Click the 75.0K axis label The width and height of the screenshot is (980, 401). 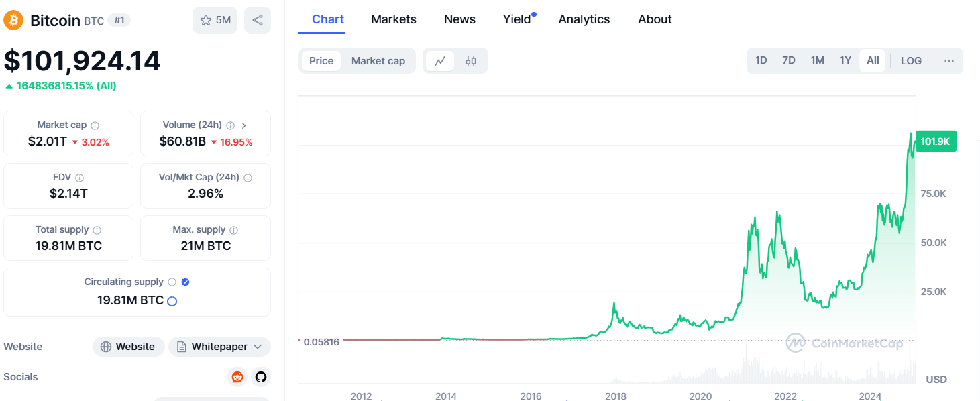point(933,194)
